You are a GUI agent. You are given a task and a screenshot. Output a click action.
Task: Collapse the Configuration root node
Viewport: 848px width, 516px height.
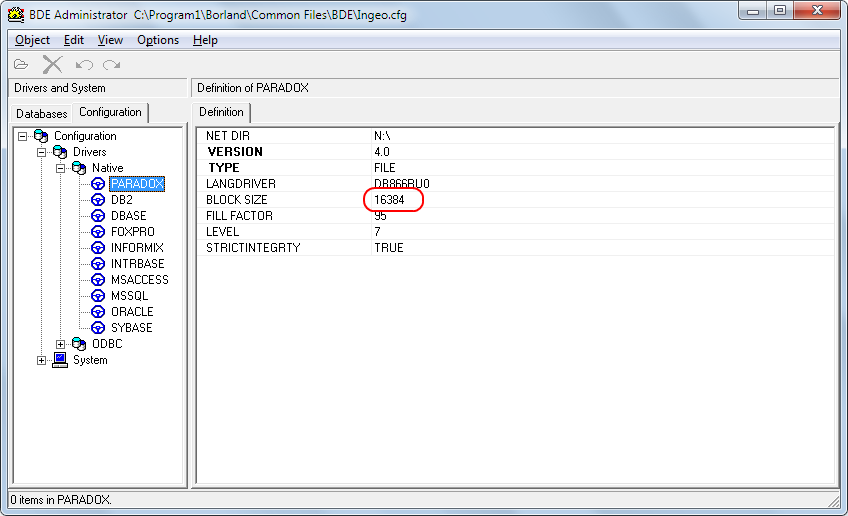pos(22,136)
